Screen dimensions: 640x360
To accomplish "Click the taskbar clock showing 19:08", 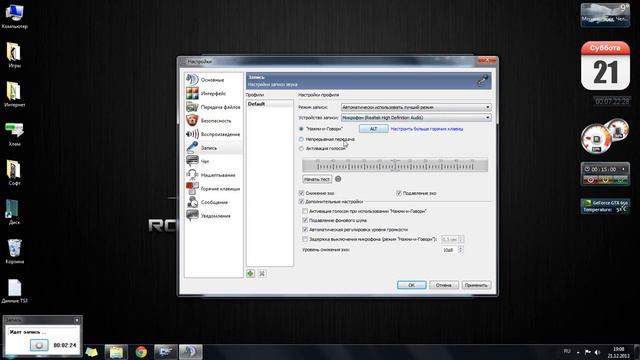I will click(x=618, y=352).
